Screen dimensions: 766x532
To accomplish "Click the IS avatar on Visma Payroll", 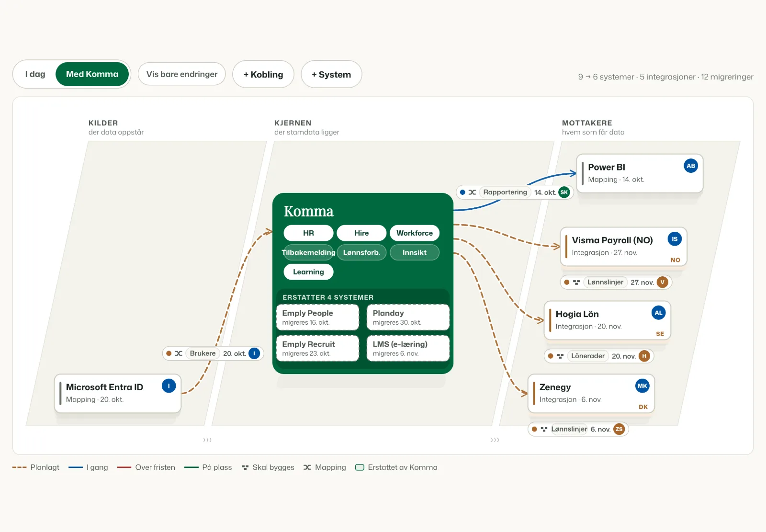I will pos(675,239).
